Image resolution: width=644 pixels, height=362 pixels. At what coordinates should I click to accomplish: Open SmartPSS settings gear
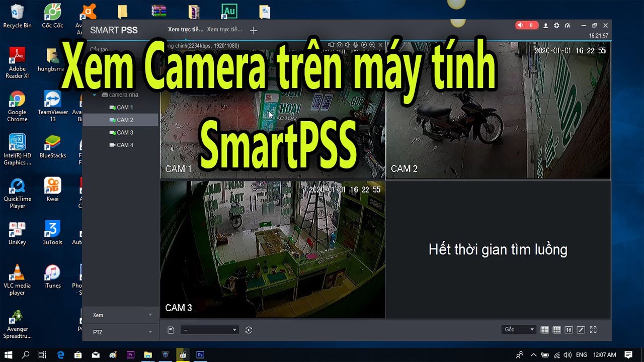point(556,25)
